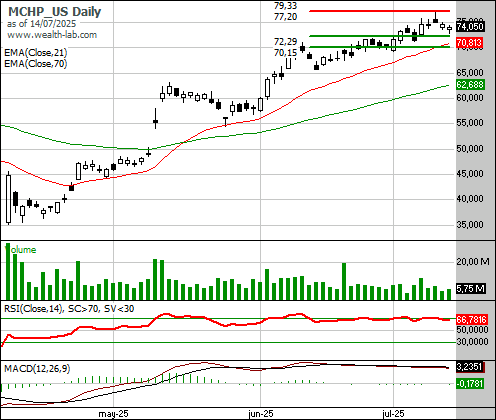
Task: Click the 77,20 price level label
Action: [285, 16]
